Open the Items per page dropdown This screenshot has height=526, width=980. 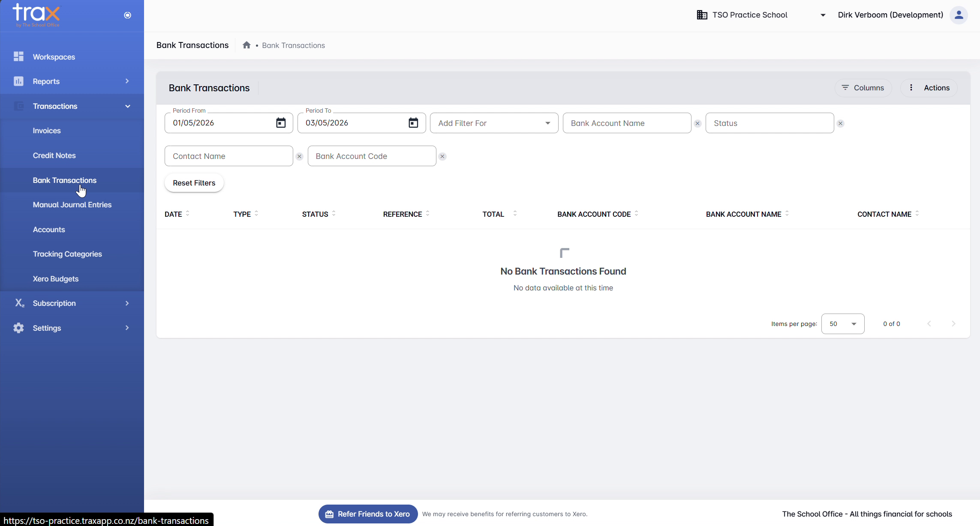click(843, 324)
